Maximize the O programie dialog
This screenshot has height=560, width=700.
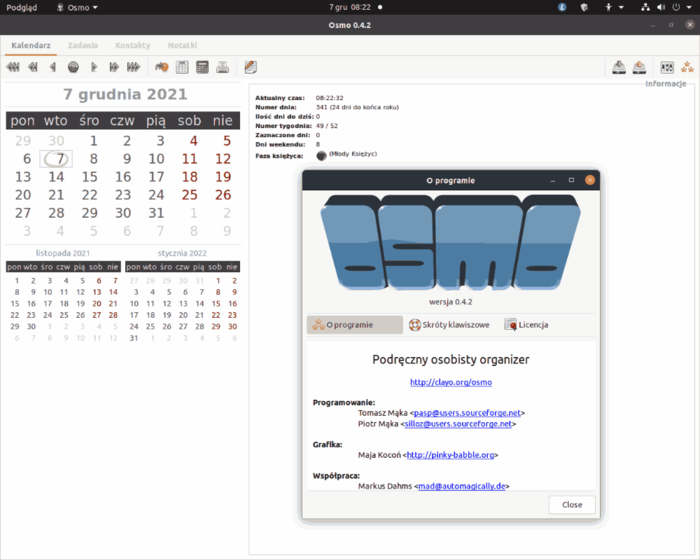[x=571, y=180]
